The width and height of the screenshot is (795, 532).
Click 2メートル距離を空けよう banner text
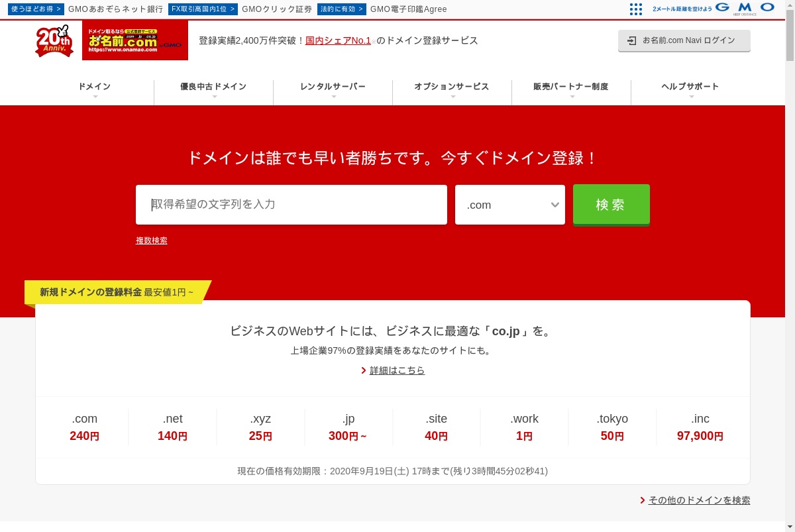682,9
